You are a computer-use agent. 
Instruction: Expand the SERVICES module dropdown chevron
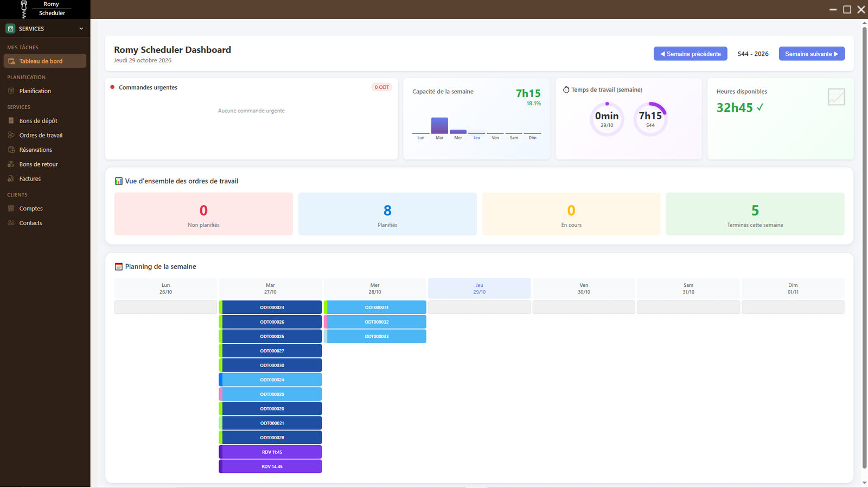[81, 29]
